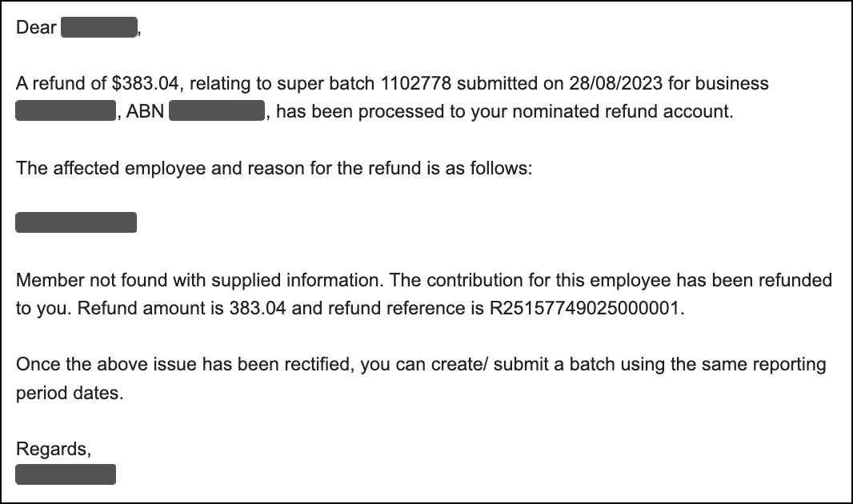Click the refund reference R25157749025000001
Image resolution: width=853 pixels, height=504 pixels.
pos(587,309)
